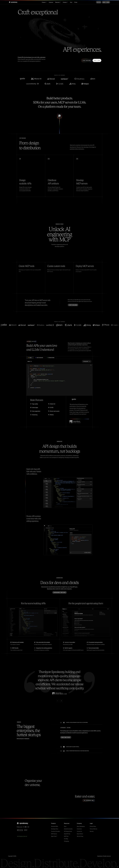Click START BUILDING in the MCP server section

tap(73, 305)
